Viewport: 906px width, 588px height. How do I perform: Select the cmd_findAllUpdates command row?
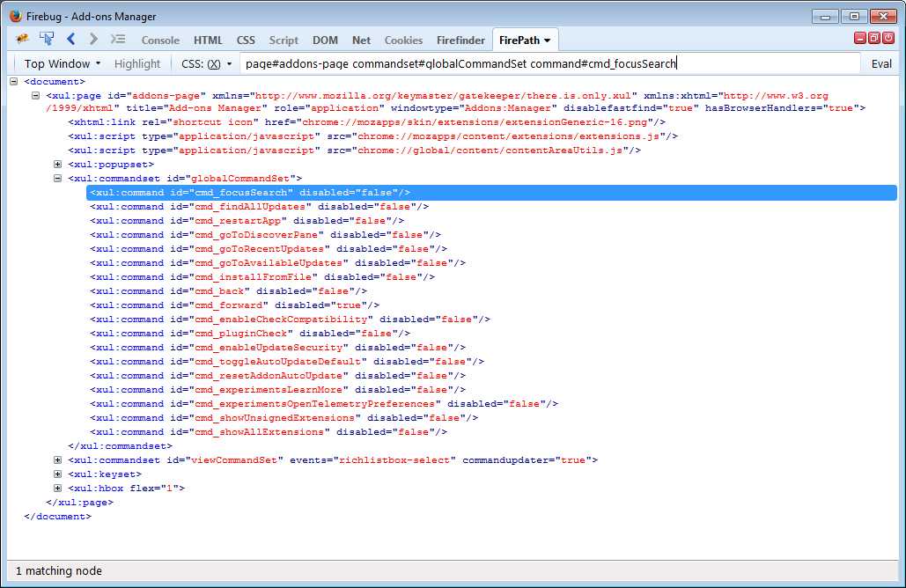coord(260,206)
